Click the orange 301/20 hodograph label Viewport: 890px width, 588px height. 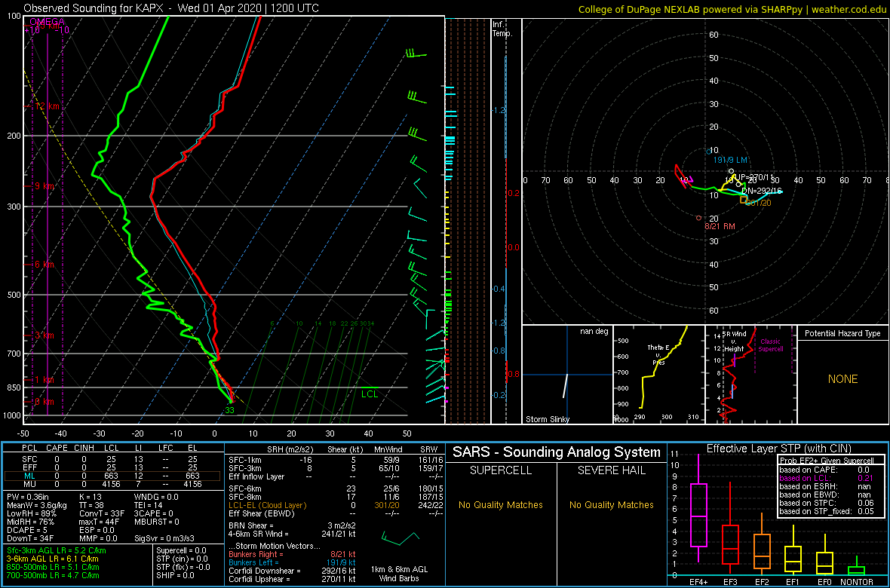coord(759,203)
